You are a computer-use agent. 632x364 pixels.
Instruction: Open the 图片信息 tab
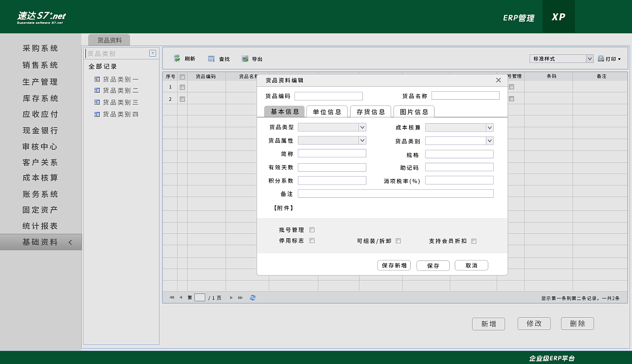tap(414, 111)
